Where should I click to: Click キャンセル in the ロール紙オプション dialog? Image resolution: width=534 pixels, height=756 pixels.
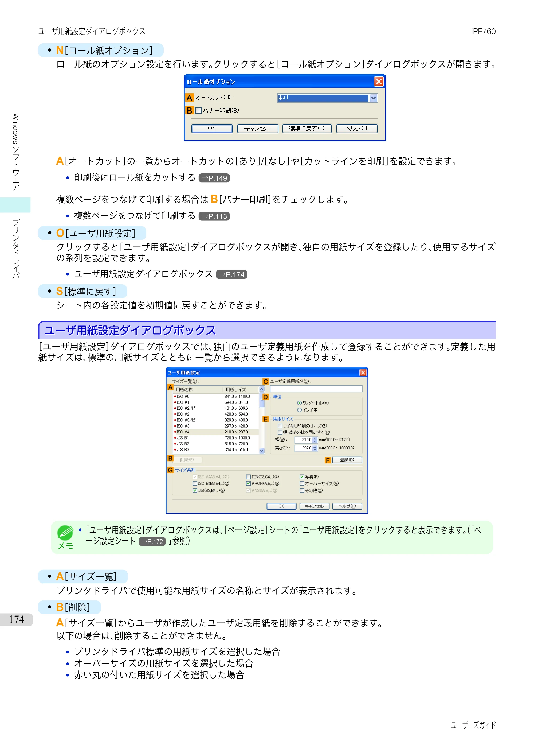pyautogui.click(x=257, y=128)
